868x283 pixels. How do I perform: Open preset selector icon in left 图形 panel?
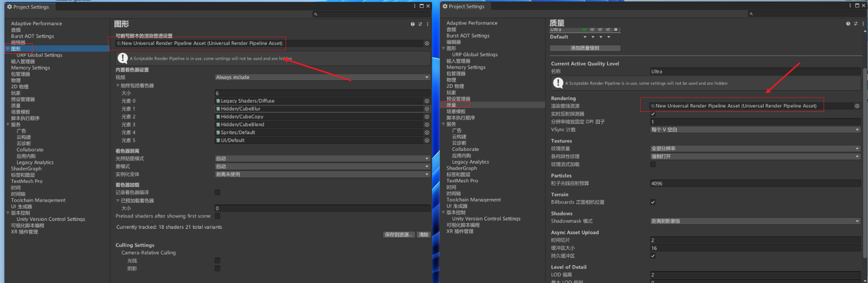pyautogui.click(x=420, y=24)
